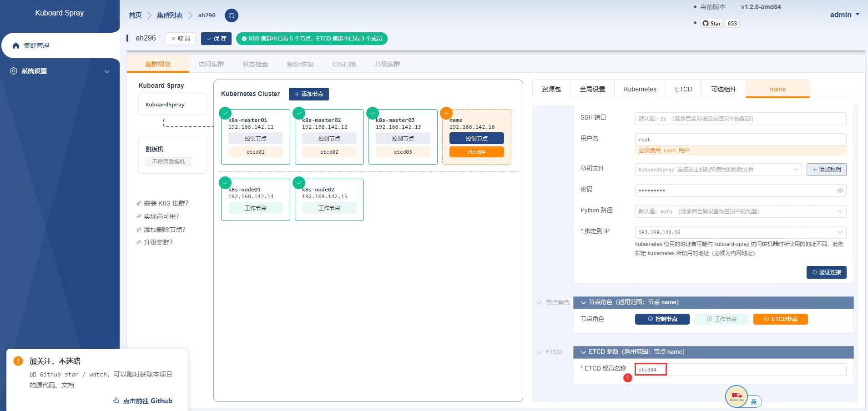
Task: Click the green check badge on k8s-node01
Action: 225,182
